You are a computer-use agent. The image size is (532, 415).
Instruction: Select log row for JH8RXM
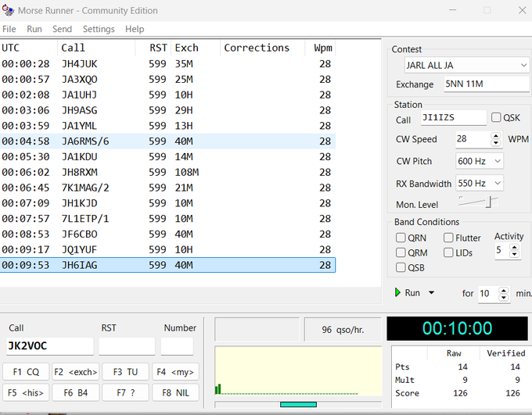tap(167, 172)
